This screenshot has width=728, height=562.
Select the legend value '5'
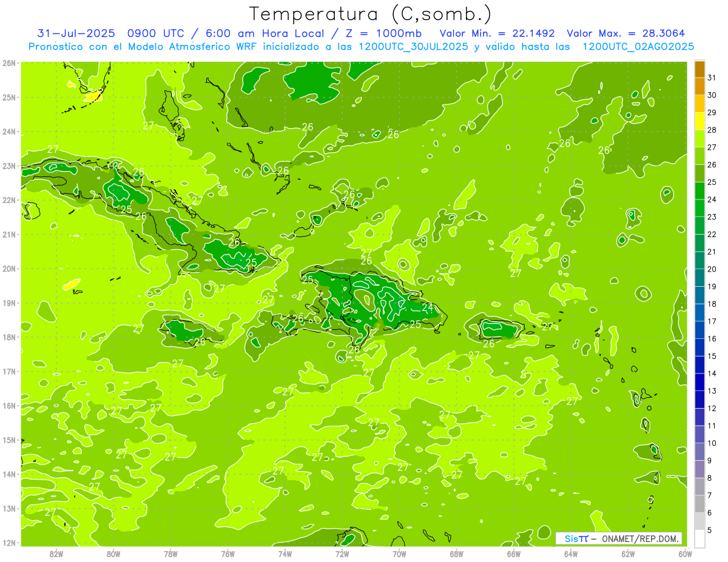pyautogui.click(x=711, y=530)
